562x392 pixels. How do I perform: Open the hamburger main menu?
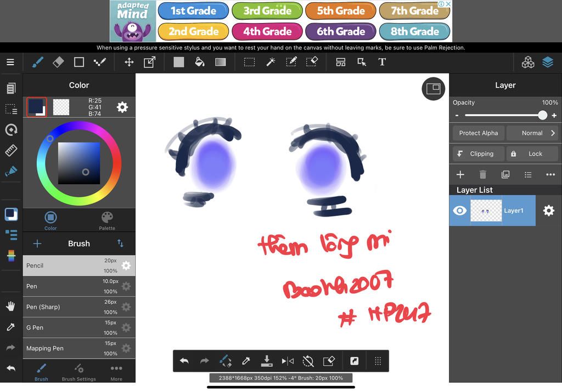coord(10,62)
